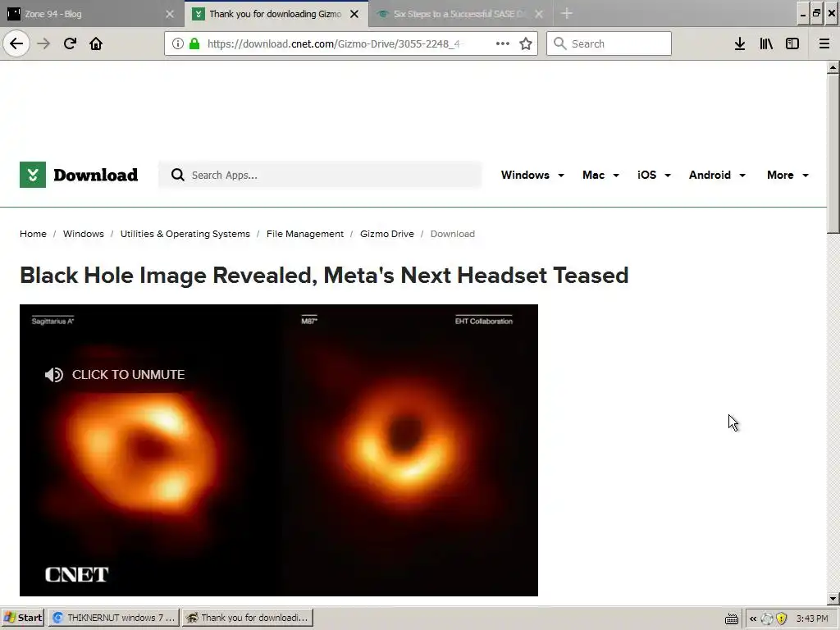Image resolution: width=840 pixels, height=630 pixels.
Task: Select Thank you for downloading taskbar item
Action: pyautogui.click(x=248, y=618)
